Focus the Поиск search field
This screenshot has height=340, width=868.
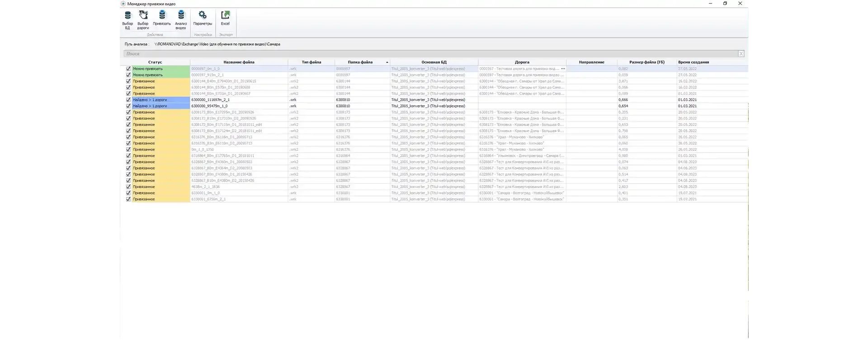pyautogui.click(x=429, y=54)
